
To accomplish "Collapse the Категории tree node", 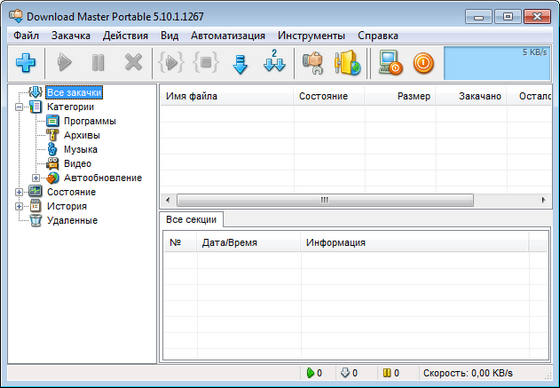I will coord(19,107).
